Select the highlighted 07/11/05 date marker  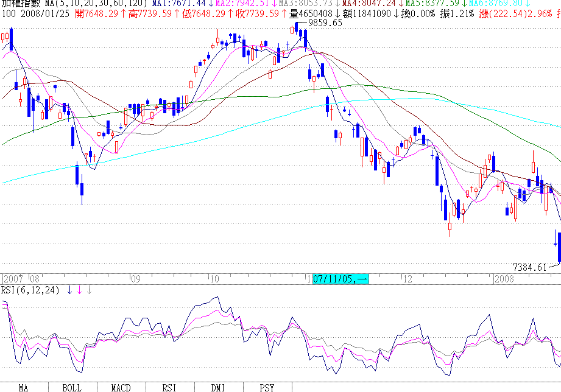point(340,279)
